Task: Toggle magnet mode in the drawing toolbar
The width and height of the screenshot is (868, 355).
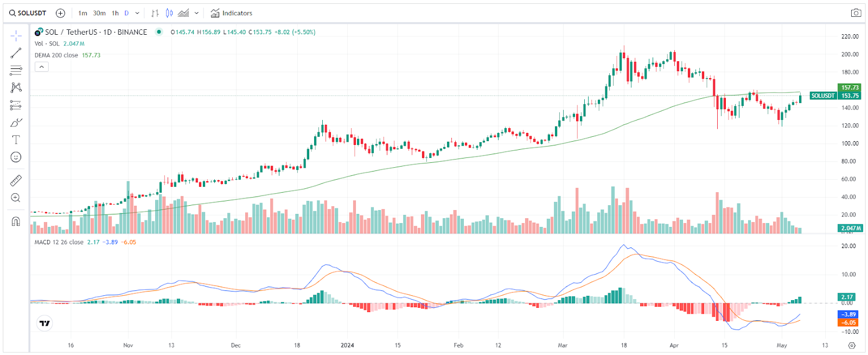Action: coord(16,221)
